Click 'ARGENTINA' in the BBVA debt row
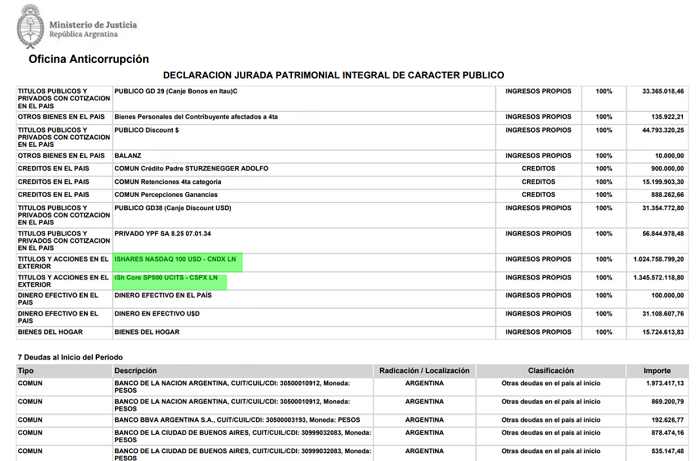Image resolution: width=700 pixels, height=461 pixels. click(x=424, y=420)
